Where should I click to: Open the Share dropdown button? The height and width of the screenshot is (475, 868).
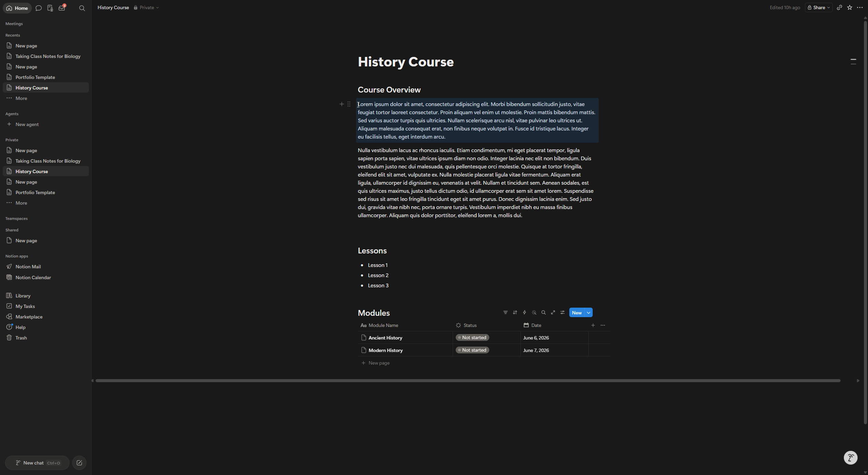click(818, 7)
